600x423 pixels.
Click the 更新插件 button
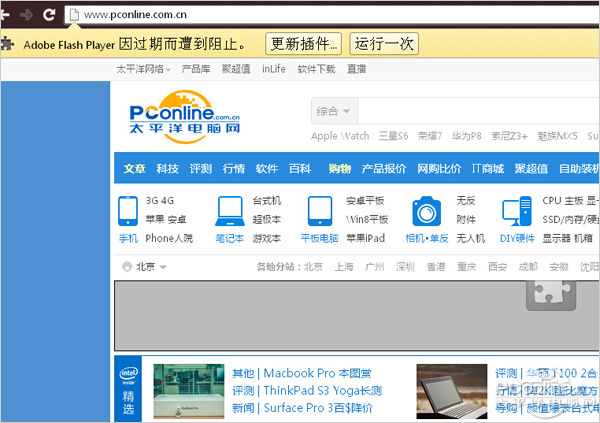pyautogui.click(x=303, y=44)
